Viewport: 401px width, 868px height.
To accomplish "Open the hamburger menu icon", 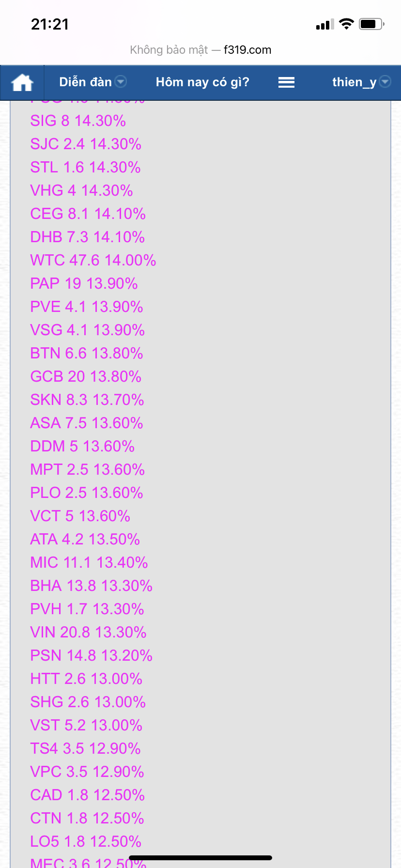I will [286, 82].
